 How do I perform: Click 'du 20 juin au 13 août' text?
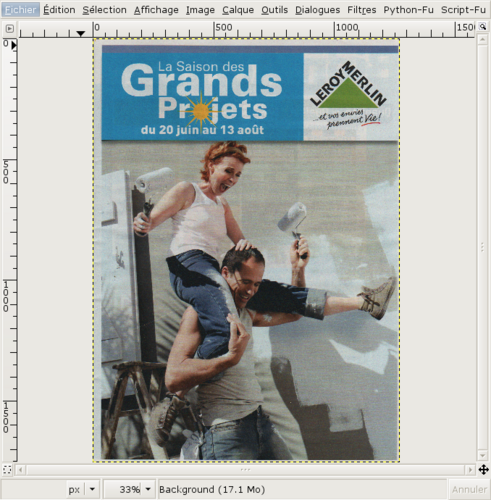pyautogui.click(x=202, y=130)
